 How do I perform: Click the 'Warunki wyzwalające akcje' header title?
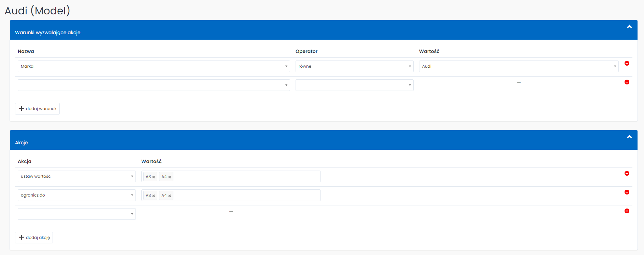pos(48,32)
